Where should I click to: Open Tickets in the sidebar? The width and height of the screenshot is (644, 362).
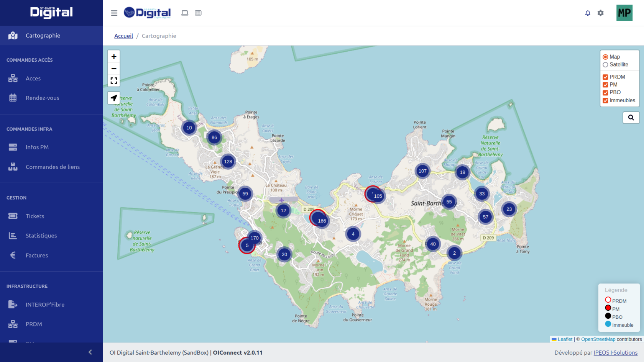click(x=35, y=216)
